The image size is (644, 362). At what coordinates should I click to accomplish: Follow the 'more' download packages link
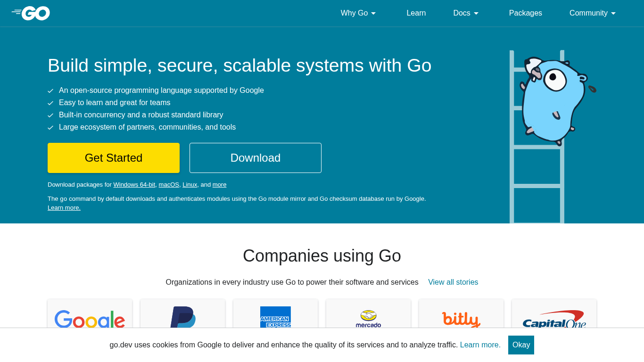click(219, 185)
